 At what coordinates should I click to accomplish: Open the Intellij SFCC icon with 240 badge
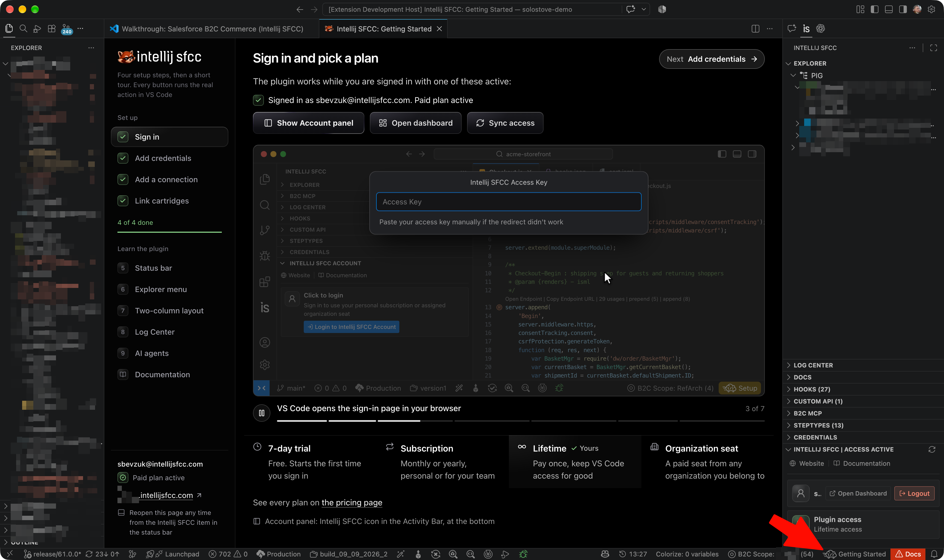66,29
